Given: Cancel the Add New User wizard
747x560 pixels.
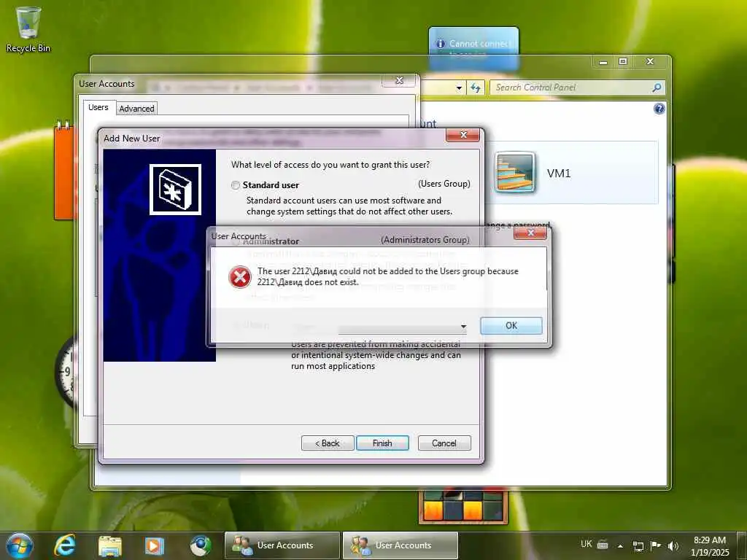Looking at the screenshot, I should tap(444, 443).
